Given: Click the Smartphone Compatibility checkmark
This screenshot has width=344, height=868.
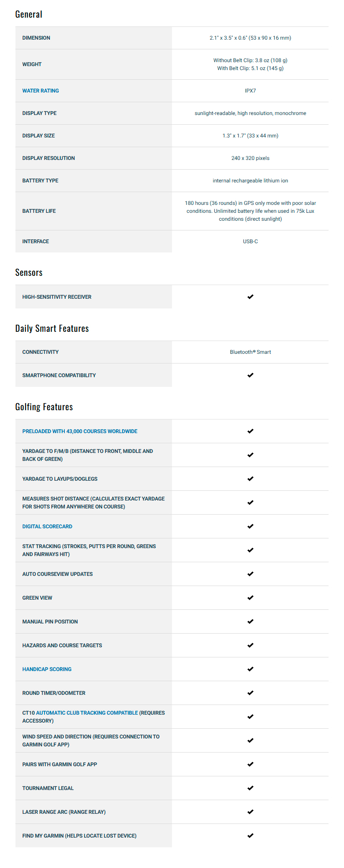Looking at the screenshot, I should coord(251,375).
